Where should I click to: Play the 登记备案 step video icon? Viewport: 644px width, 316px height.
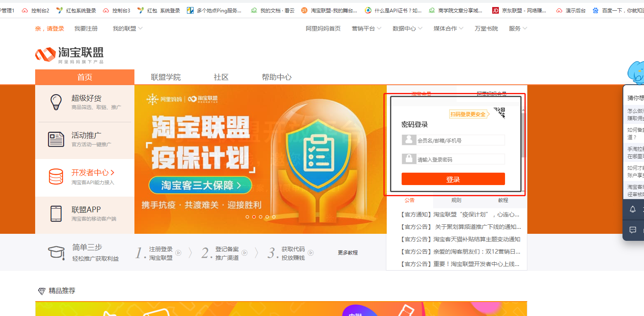point(244,252)
